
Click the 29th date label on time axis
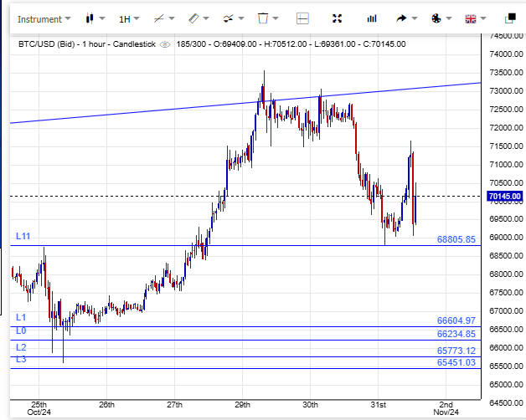[242, 405]
